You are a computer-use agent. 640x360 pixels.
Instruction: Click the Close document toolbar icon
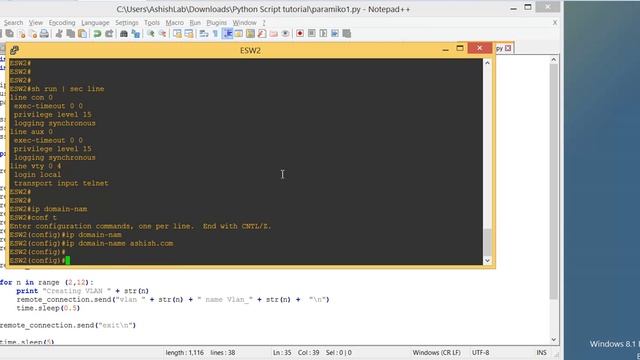coord(22,34)
